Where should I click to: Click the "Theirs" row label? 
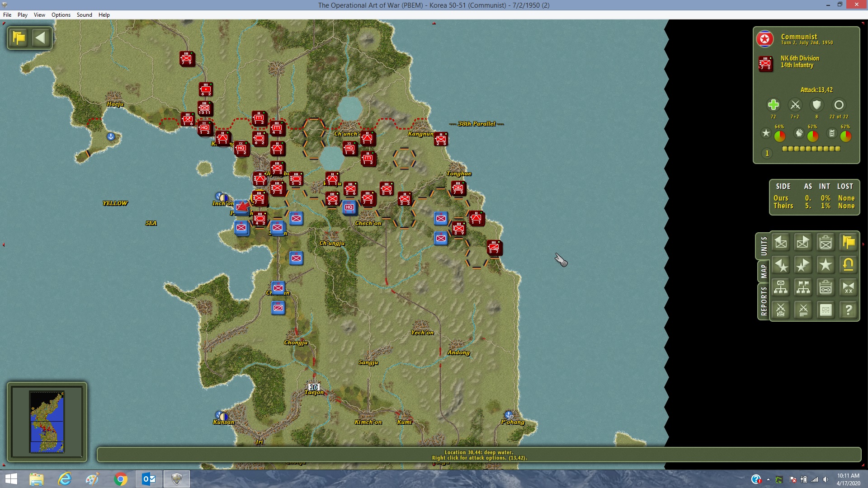coord(783,206)
